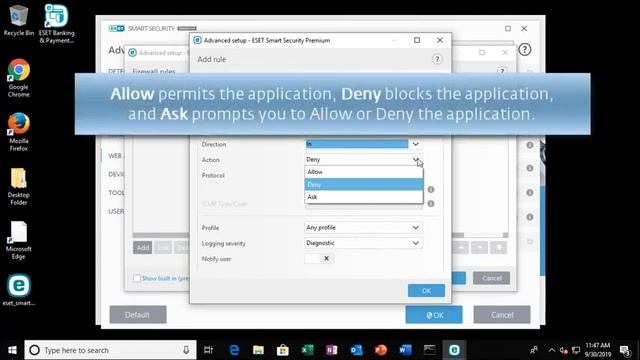Screen dimensions: 640x360
Task: Open the network icon in system tray
Action: [x=576, y=350]
